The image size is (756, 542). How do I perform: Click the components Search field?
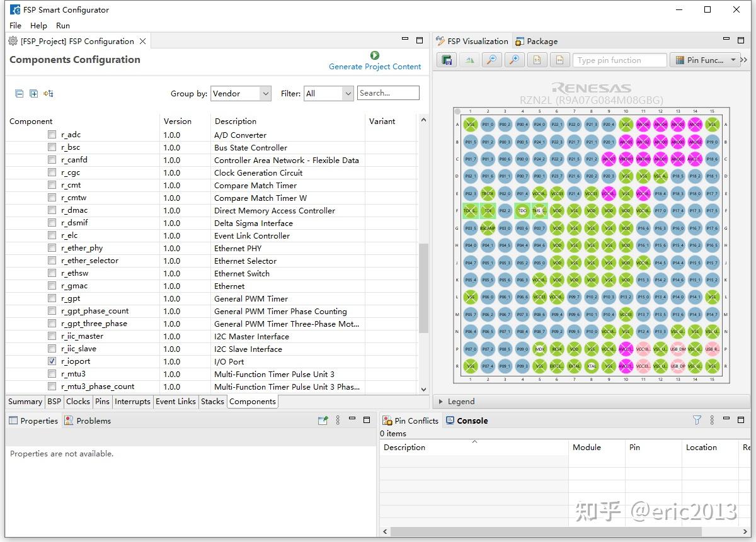(388, 93)
